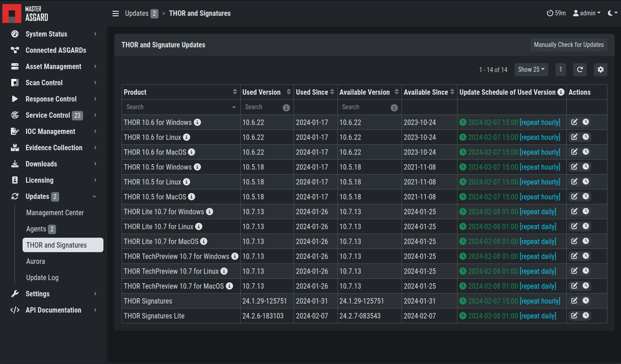Expand Licensing menu
Screen dimensions: 621x364
click(x=53, y=180)
